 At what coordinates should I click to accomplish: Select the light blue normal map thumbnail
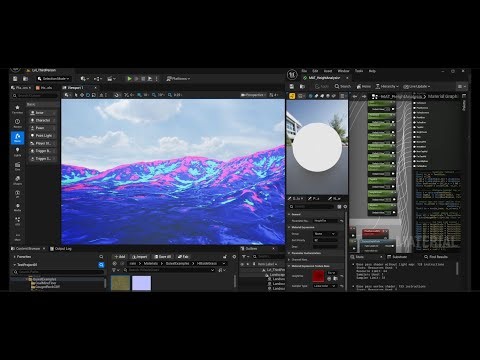(x=142, y=283)
